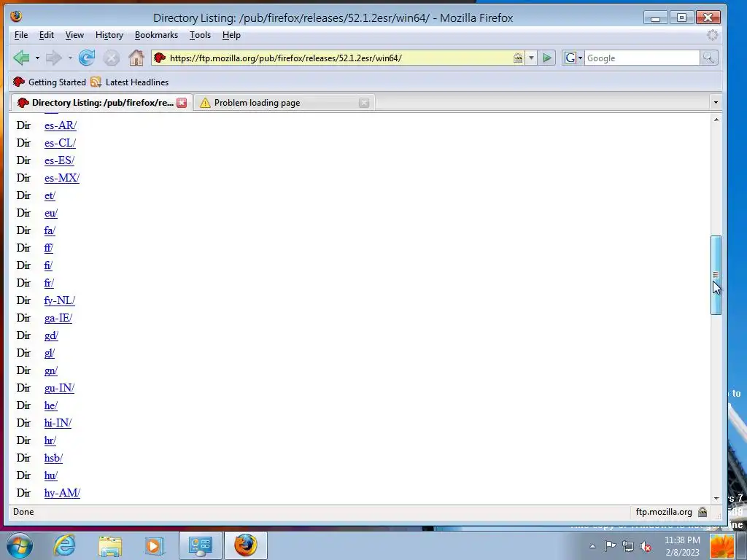Click the activity throbber icon
747x560 pixels.
(712, 35)
